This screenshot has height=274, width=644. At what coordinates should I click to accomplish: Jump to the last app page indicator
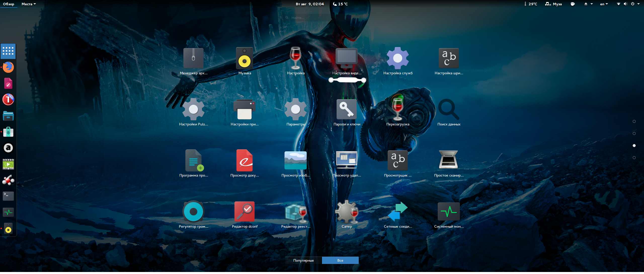[634, 158]
